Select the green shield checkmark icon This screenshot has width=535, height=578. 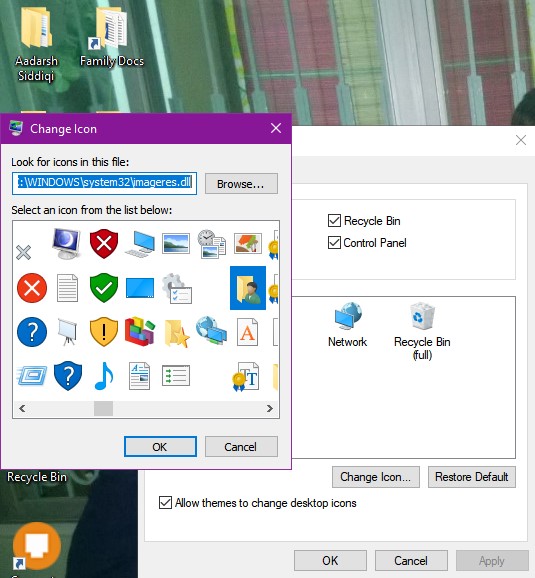(104, 288)
